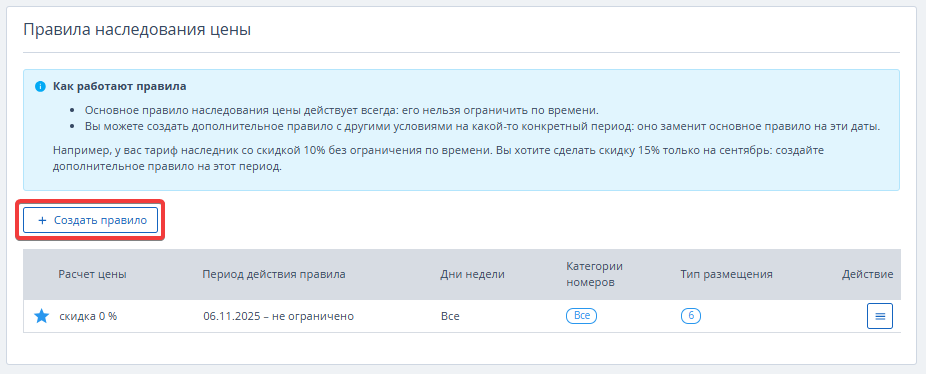
Task: Click the "Все" room categories badge
Action: 582,316
